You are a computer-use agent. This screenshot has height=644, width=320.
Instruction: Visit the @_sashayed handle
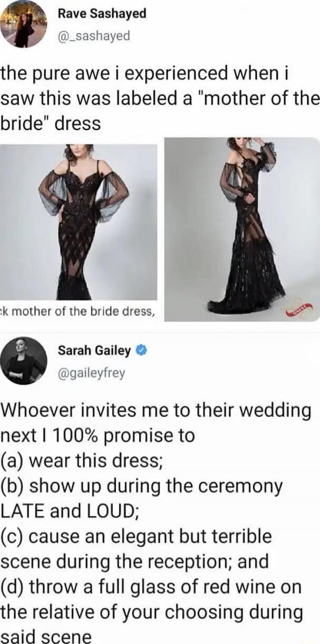93,35
